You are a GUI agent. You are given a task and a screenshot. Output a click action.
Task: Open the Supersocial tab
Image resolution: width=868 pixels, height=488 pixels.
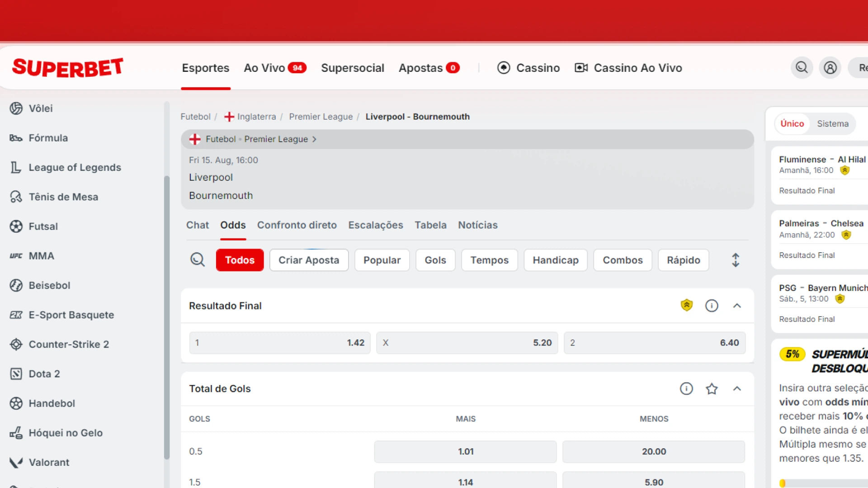coord(353,68)
